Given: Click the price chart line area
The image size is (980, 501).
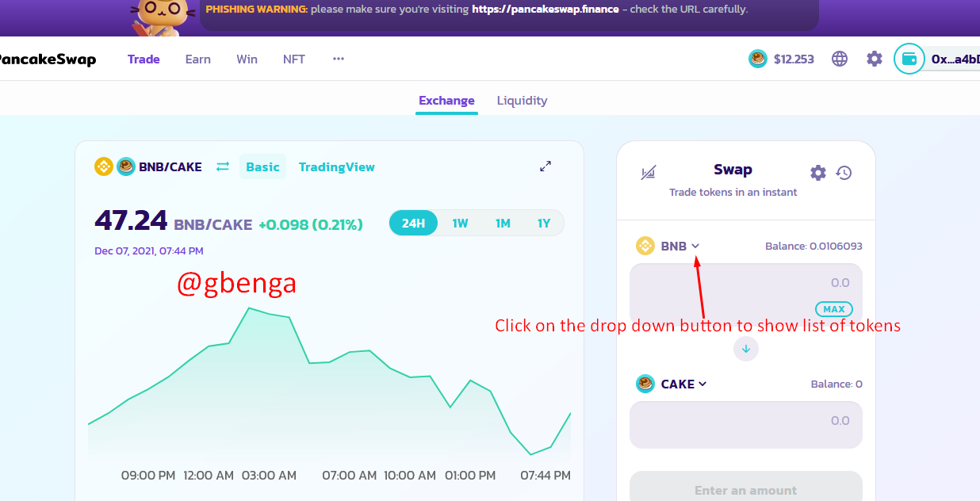Looking at the screenshot, I should pos(329,381).
